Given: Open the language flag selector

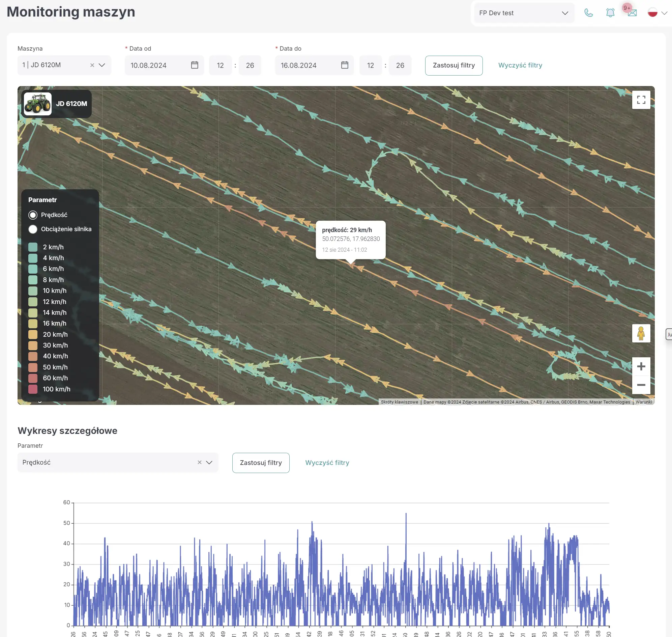Looking at the screenshot, I should (657, 13).
